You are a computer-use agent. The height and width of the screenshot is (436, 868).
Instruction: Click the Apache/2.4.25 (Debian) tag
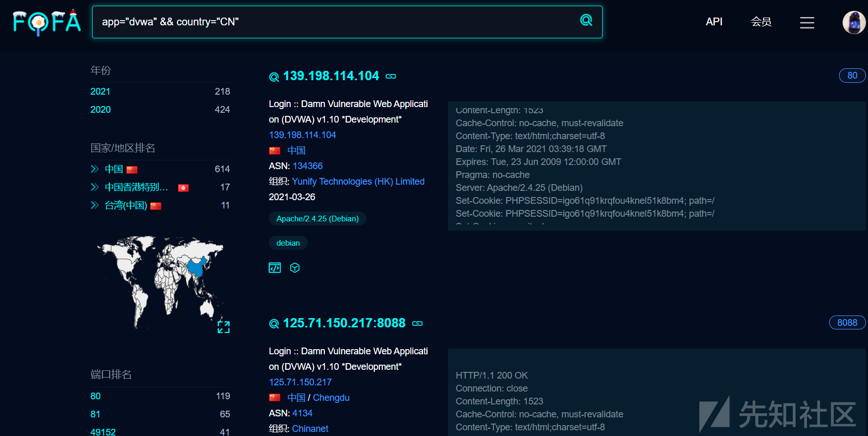(x=318, y=219)
